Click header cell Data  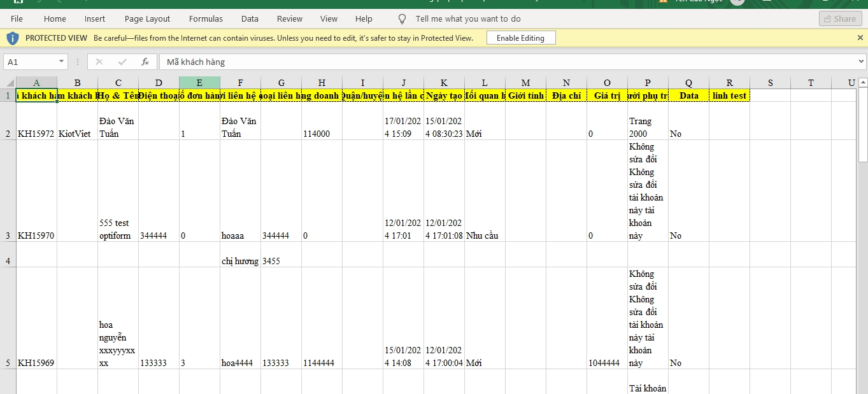688,95
